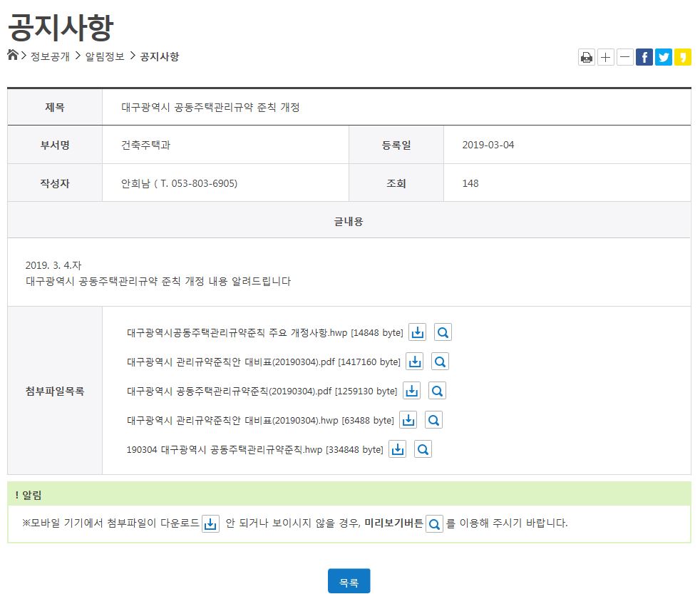The height and width of the screenshot is (599, 700).
Task: Click the ! 알림 notice header
Action: (349, 495)
